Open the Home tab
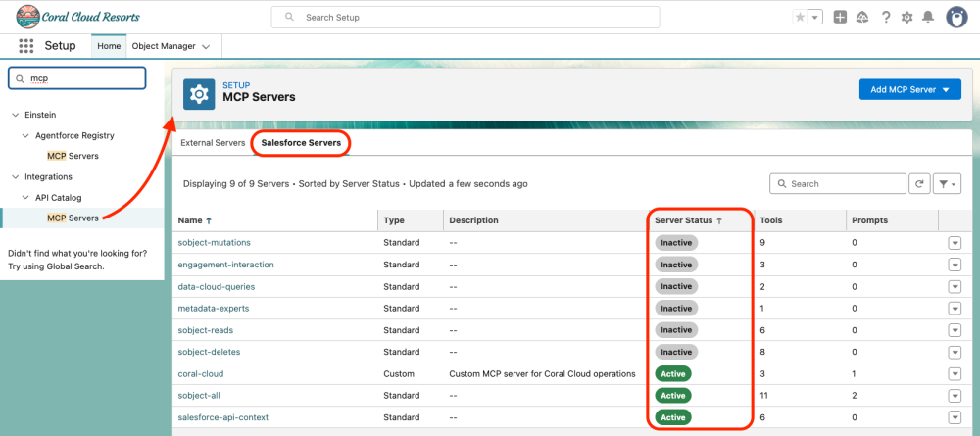This screenshot has height=436, width=980. click(109, 46)
